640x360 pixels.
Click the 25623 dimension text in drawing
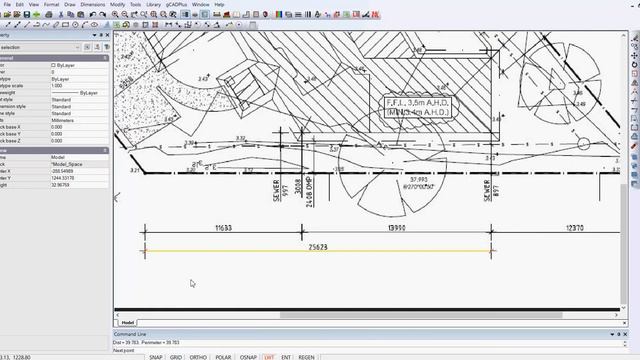[318, 247]
